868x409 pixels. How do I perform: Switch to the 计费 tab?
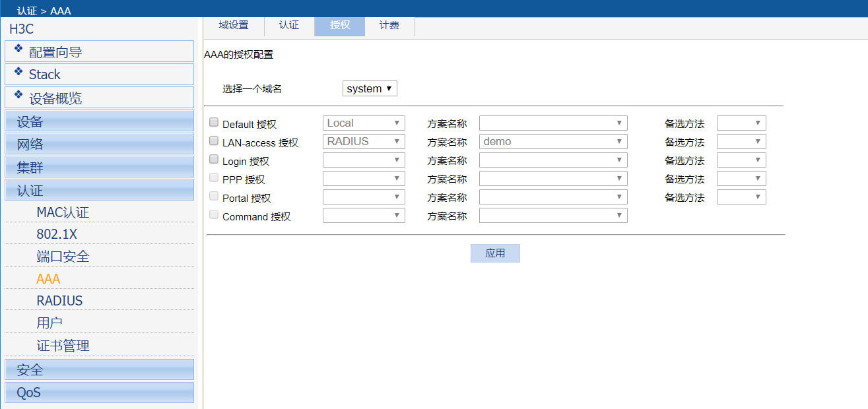click(389, 25)
